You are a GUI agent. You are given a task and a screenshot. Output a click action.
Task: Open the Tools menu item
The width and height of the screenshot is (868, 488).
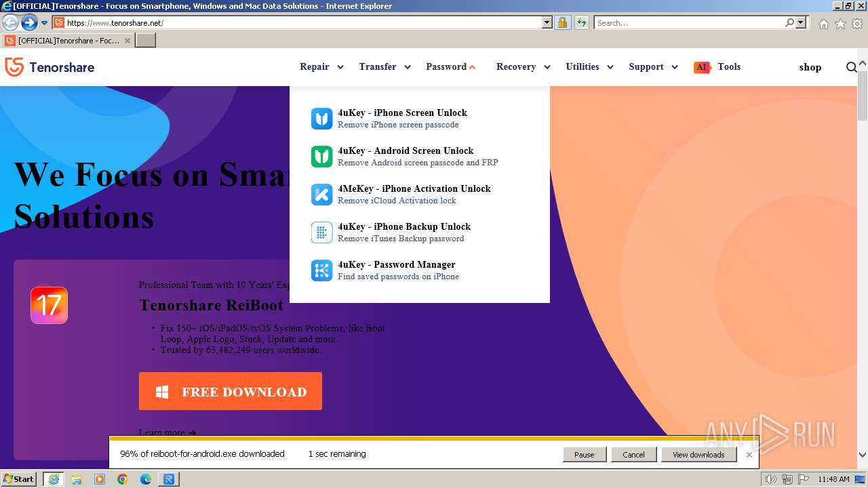pos(729,66)
